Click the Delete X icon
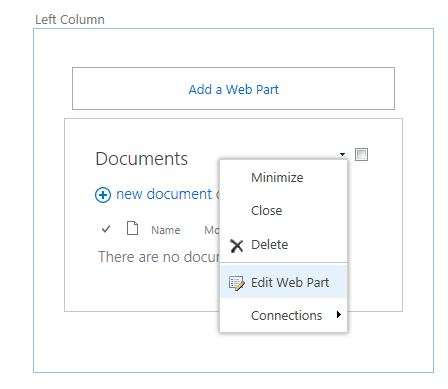 (x=237, y=246)
